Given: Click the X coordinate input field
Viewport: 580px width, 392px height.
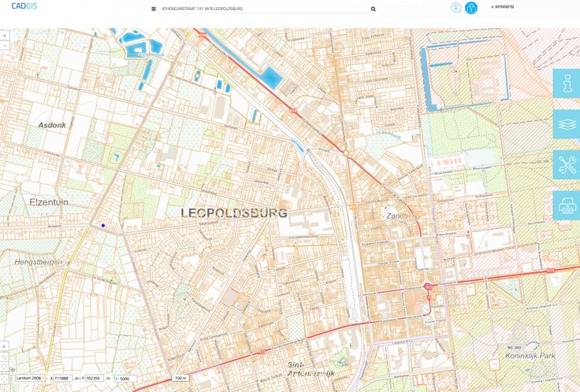Looking at the screenshot, I should pyautogui.click(x=62, y=378).
